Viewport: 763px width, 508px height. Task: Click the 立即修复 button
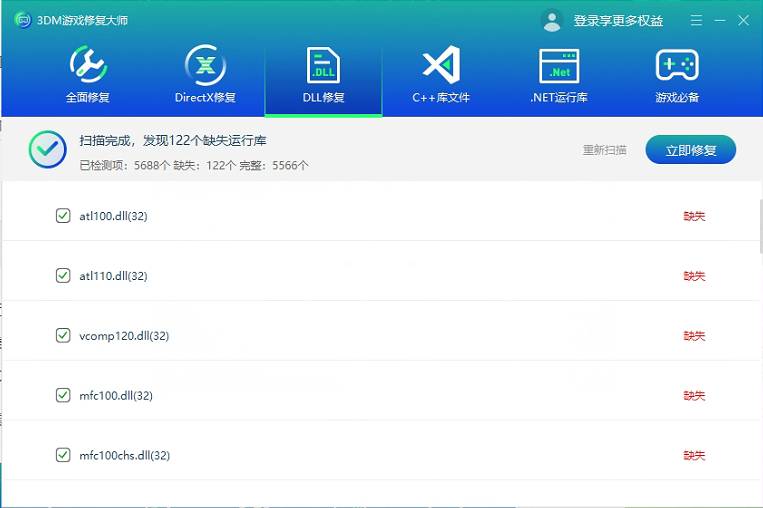click(690, 149)
